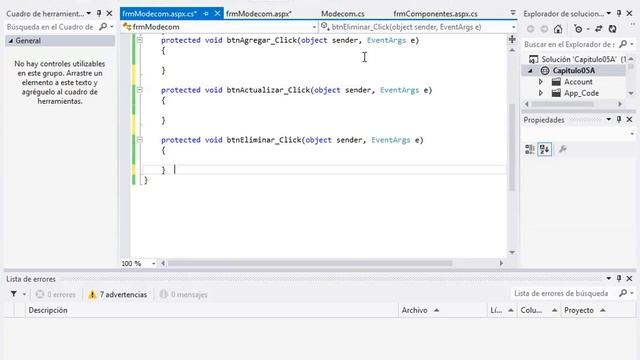The height and width of the screenshot is (360, 640).
Task: Toggle the 0 errores filter
Action: pyautogui.click(x=56, y=294)
